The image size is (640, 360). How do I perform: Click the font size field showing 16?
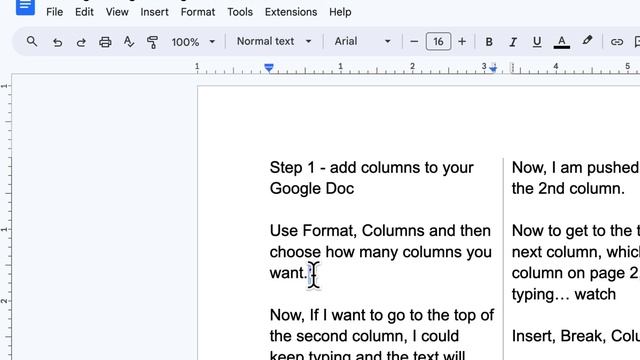(x=438, y=42)
